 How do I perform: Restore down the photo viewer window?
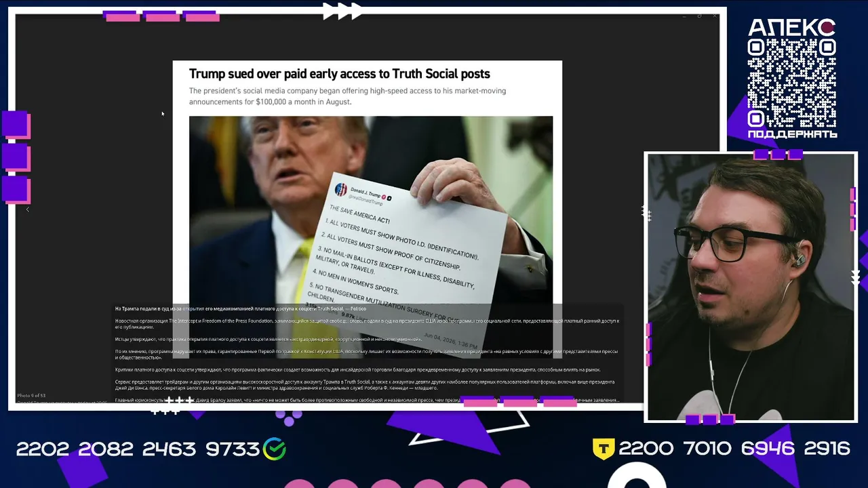coord(699,16)
